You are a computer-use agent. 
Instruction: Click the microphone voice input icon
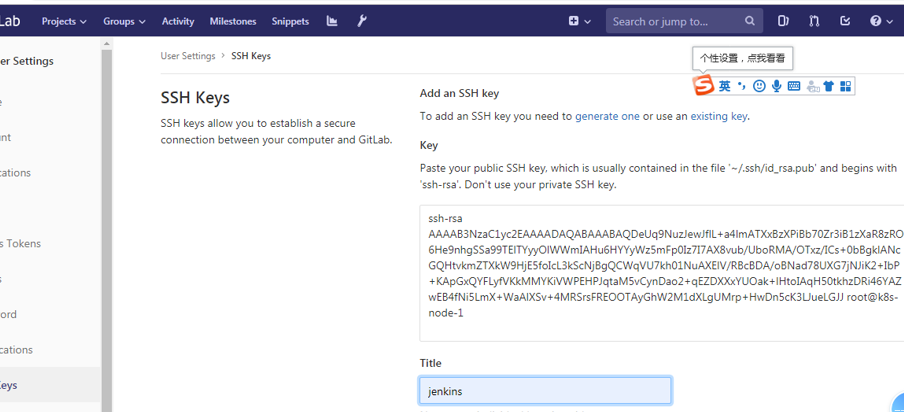click(777, 87)
